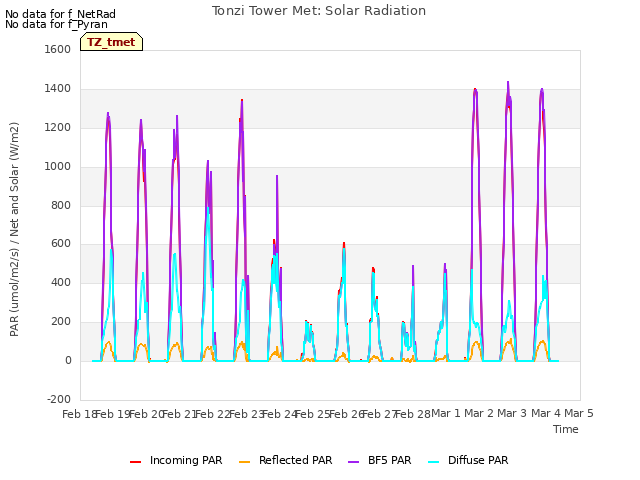
Task: Click the 400 y-axis tick label
Action: (61, 282)
